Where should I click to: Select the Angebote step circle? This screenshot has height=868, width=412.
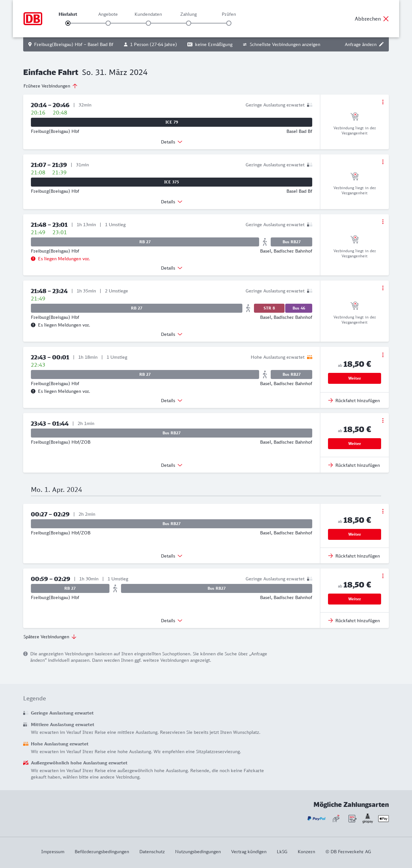[x=108, y=23]
